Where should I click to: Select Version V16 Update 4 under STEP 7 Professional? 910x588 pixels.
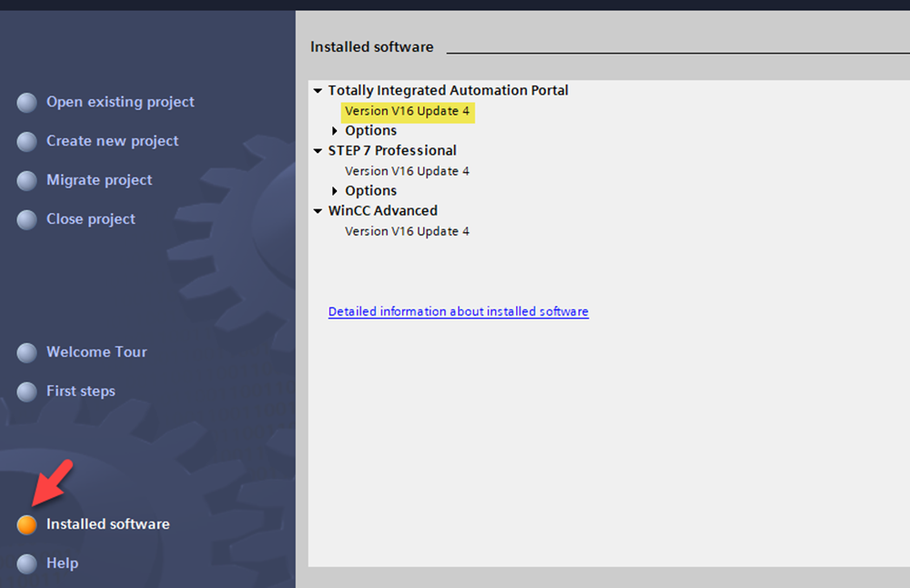pos(408,171)
